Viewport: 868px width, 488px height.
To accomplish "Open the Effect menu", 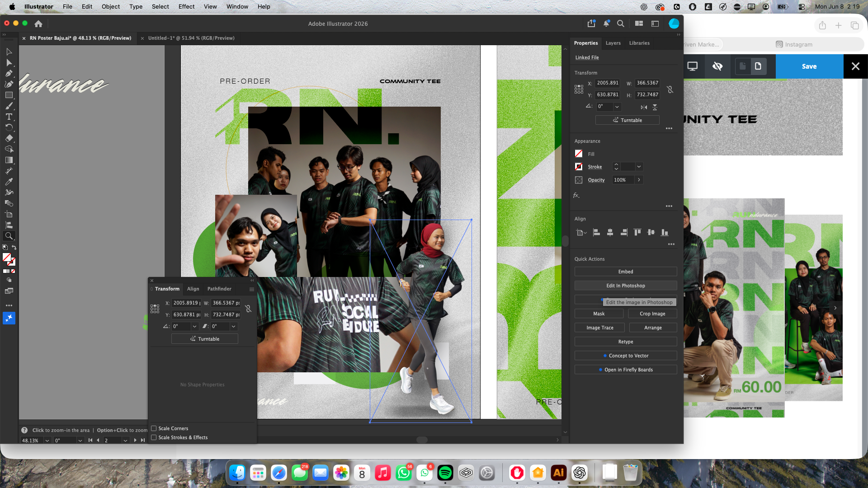I will [186, 6].
